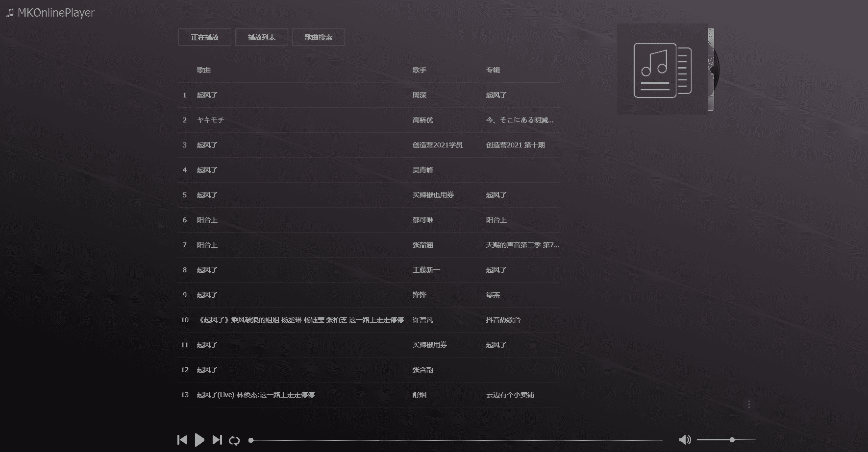Screen dimensions: 868x452
Task: Click the song progress bar
Action: coord(456,440)
